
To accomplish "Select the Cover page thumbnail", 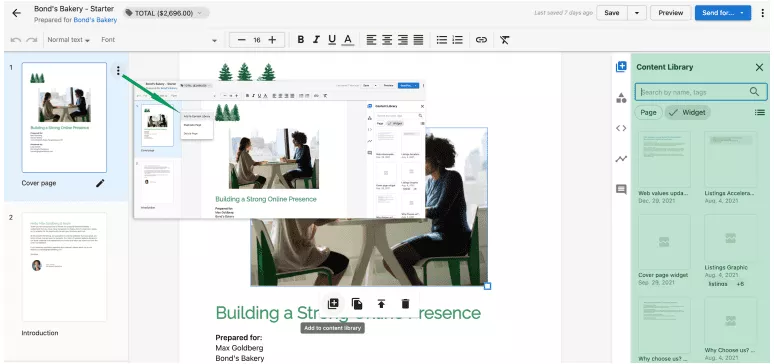I will pyautogui.click(x=64, y=118).
